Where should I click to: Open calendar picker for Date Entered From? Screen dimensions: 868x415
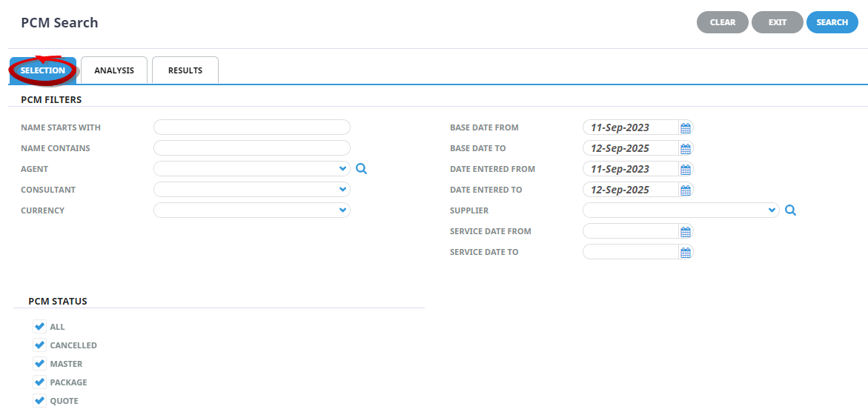click(x=686, y=169)
